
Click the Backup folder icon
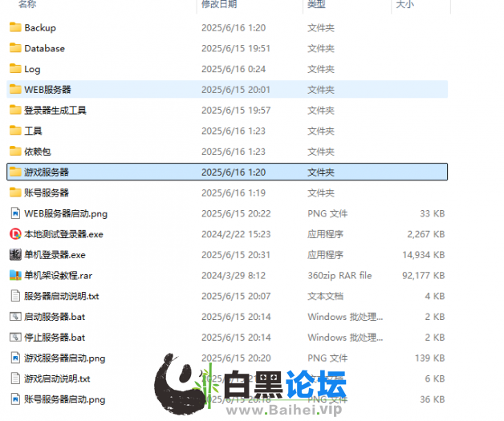pyautogui.click(x=15, y=27)
